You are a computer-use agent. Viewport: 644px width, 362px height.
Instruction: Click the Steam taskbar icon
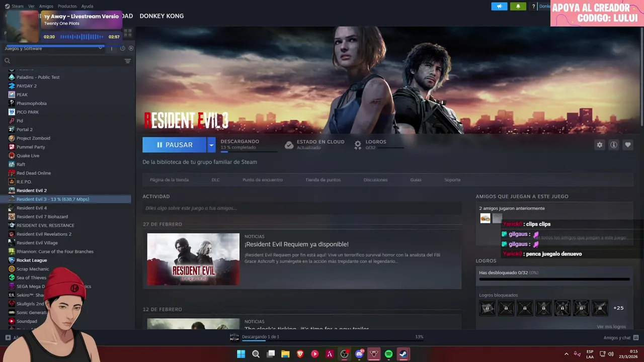[x=403, y=354]
